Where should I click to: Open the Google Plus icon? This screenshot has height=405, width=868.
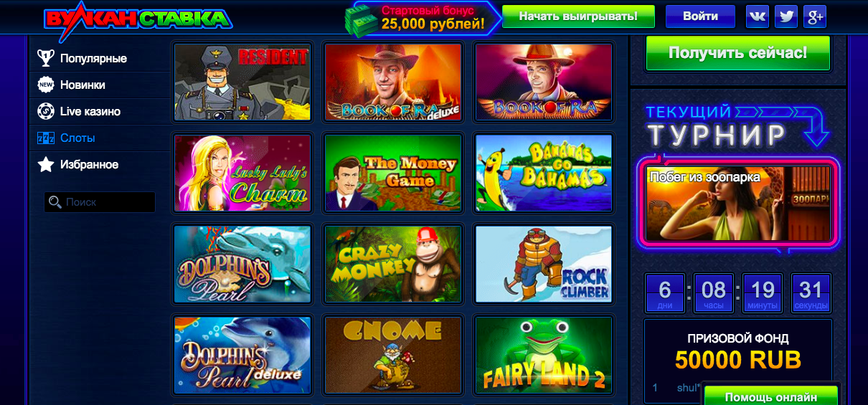pyautogui.click(x=815, y=16)
